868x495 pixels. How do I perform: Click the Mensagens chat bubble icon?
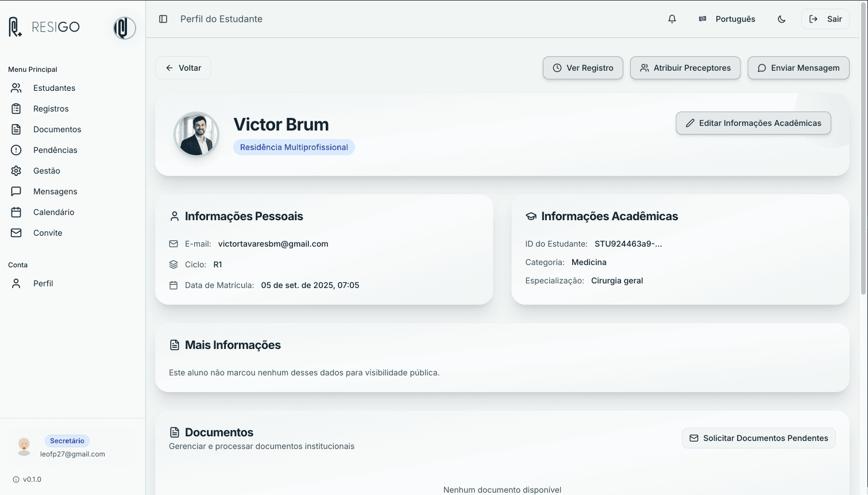tap(16, 191)
